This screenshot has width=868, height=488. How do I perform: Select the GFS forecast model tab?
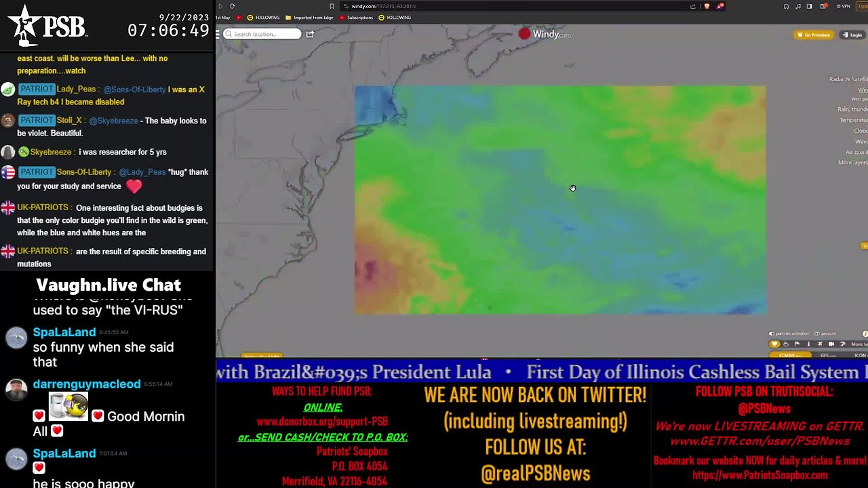pyautogui.click(x=828, y=354)
